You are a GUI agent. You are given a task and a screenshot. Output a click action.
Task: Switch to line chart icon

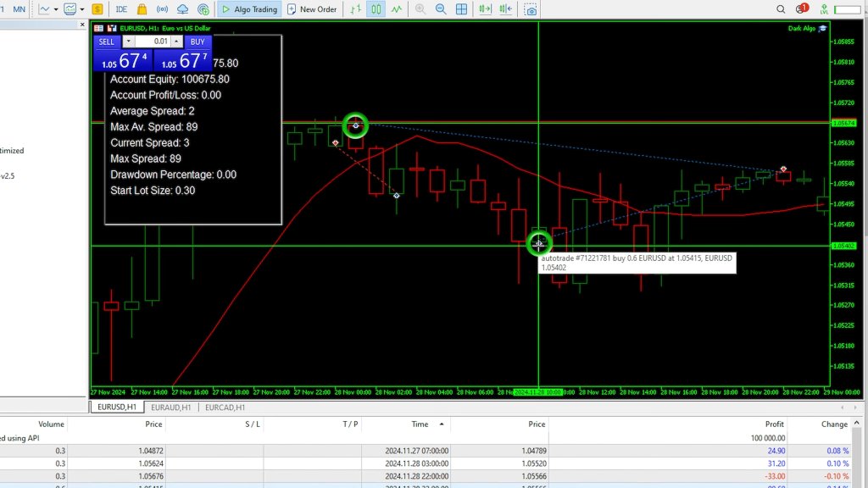[396, 9]
